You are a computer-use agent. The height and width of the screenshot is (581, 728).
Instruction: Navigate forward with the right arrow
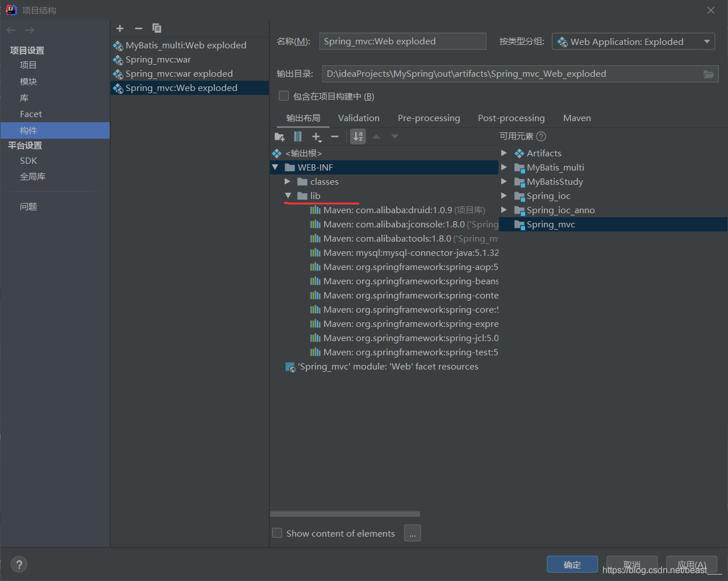point(30,30)
